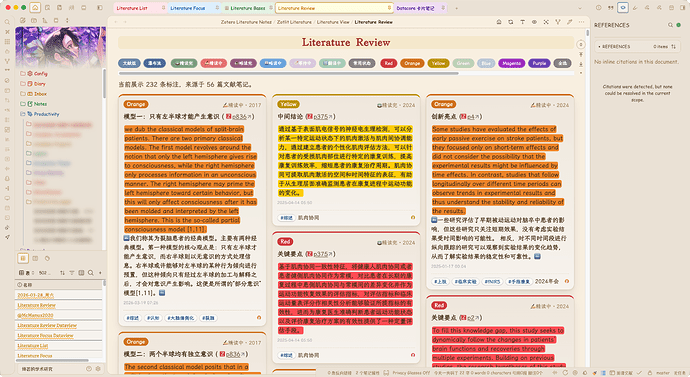Image resolution: width=690 pixels, height=377 pixels.
Task: Select the highlighted eye tab in right sidebar
Action: (x=623, y=7)
